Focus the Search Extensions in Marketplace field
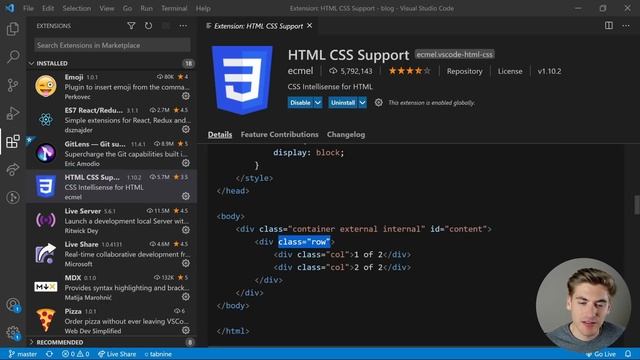This screenshot has width=640, height=360. [x=112, y=45]
